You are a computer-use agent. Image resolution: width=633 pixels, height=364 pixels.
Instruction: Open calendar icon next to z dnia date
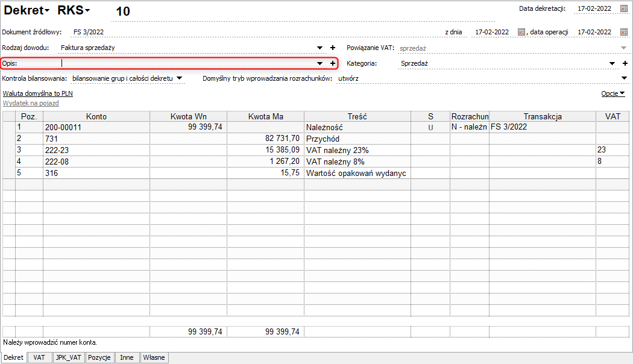coord(521,32)
